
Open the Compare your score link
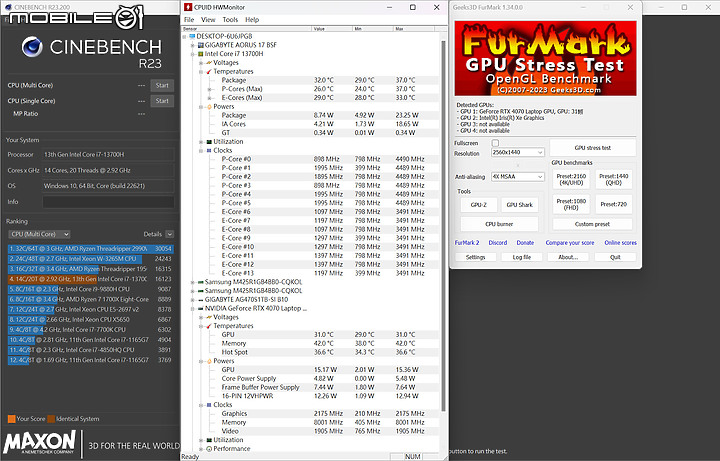(x=570, y=242)
